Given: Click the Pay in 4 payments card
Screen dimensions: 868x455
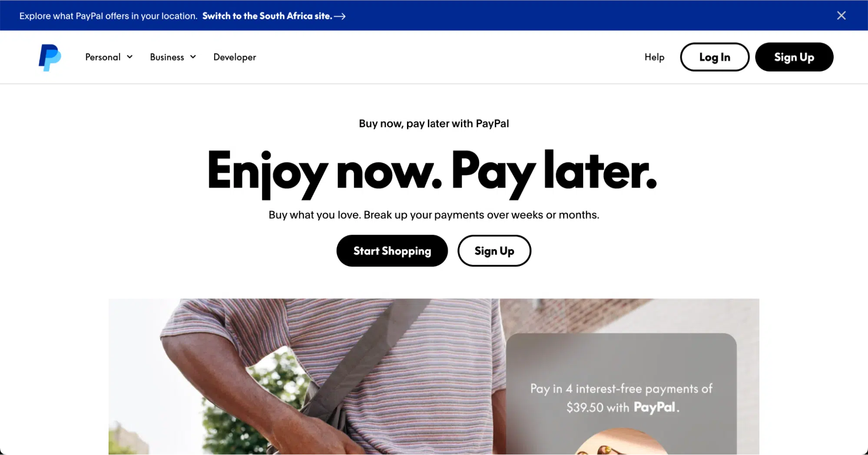Looking at the screenshot, I should (621, 394).
